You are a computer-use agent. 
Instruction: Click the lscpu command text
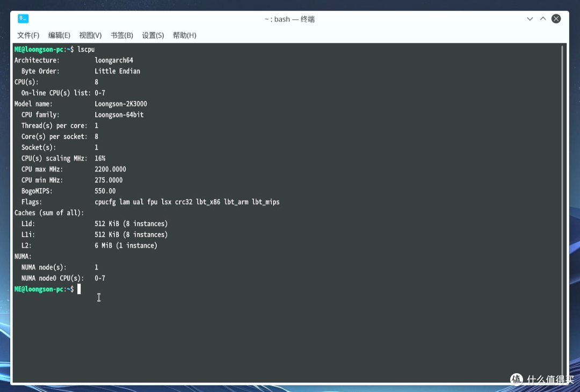point(86,49)
